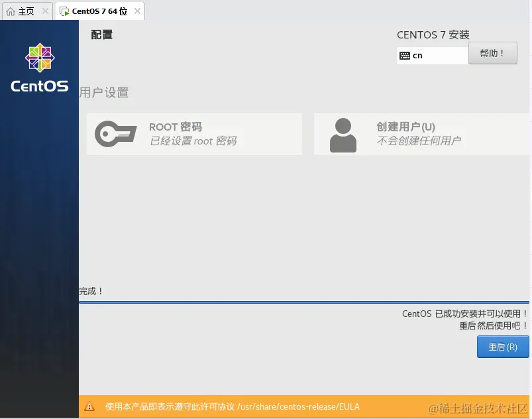Click the CentOS logo in sidebar

click(40, 68)
